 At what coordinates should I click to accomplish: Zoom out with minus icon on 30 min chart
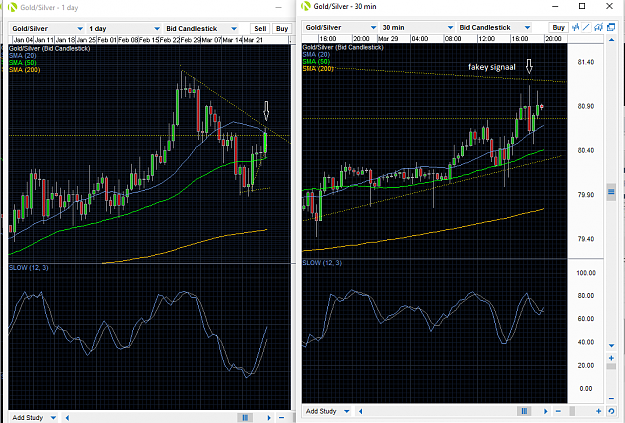558,411
